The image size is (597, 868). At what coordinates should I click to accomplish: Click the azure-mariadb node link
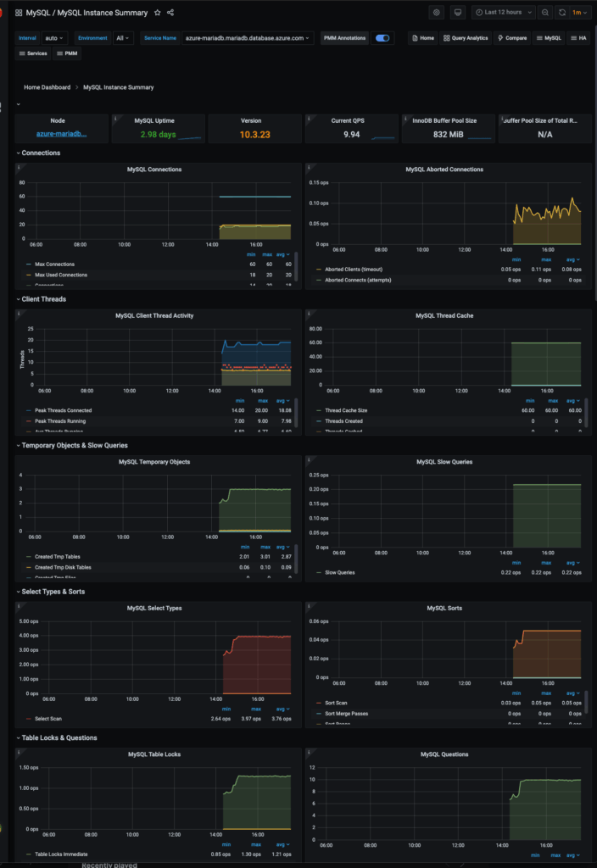pyautogui.click(x=61, y=134)
